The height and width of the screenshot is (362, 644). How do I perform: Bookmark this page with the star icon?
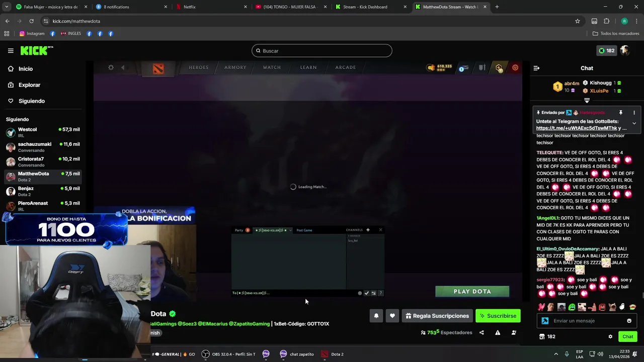pyautogui.click(x=578, y=21)
